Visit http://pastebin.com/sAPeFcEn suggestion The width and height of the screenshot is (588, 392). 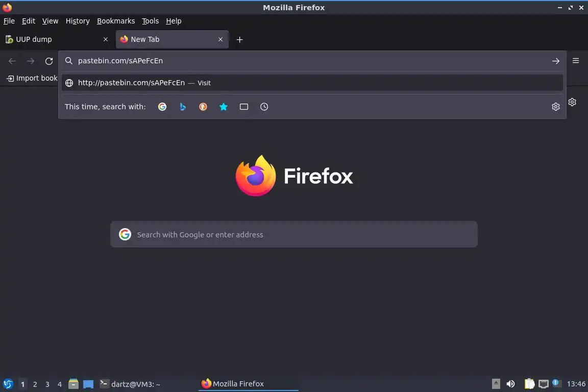312,83
